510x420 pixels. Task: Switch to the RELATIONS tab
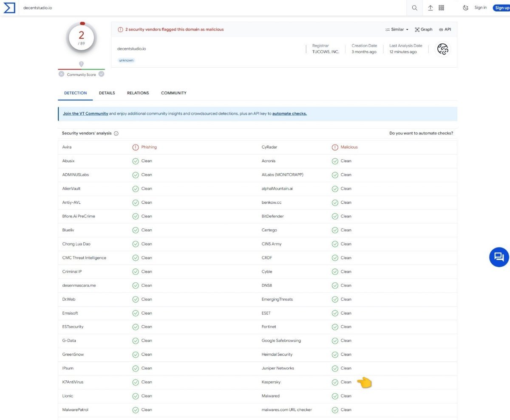138,93
